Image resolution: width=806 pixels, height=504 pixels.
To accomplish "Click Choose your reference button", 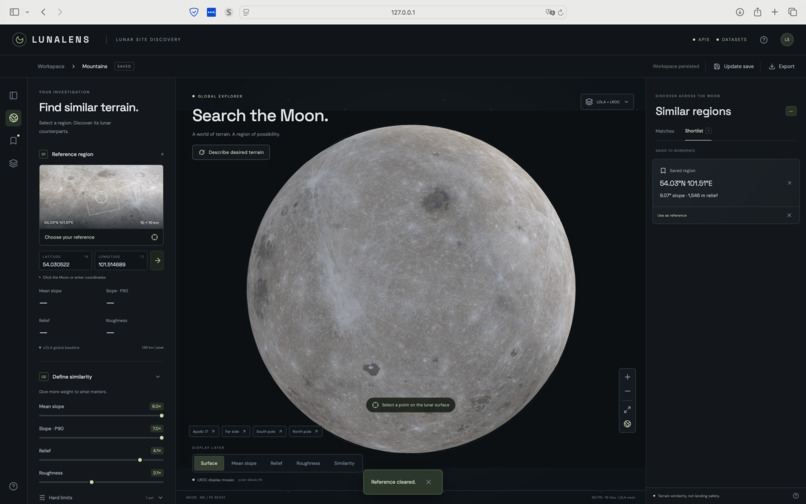I will coord(101,237).
